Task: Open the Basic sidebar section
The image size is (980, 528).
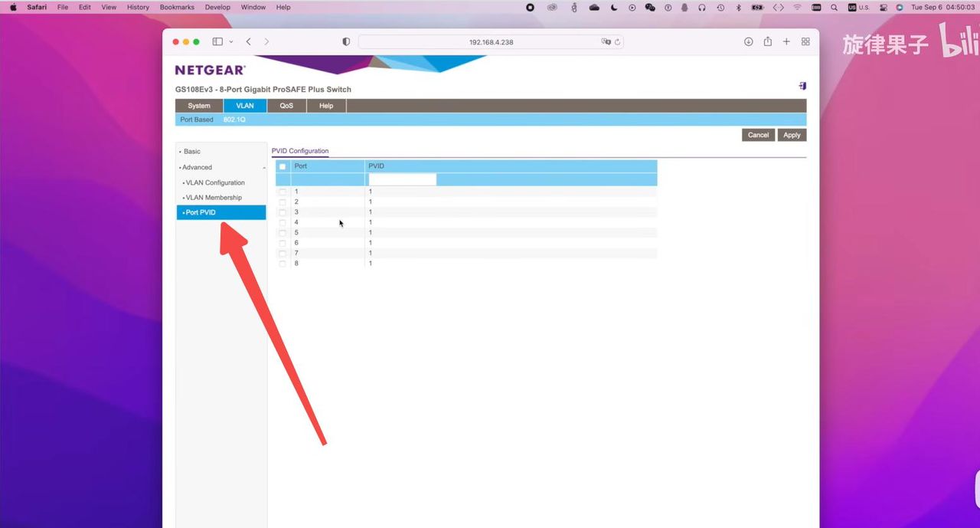Action: 191,151
